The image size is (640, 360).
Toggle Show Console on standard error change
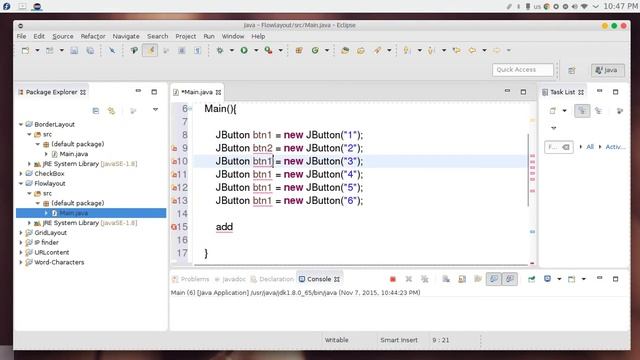[510, 279]
